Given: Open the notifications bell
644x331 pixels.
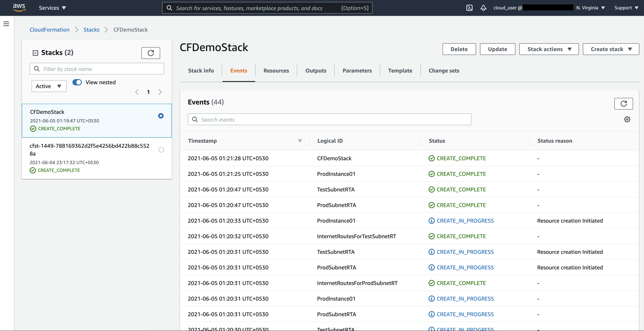Looking at the screenshot, I should 483,8.
